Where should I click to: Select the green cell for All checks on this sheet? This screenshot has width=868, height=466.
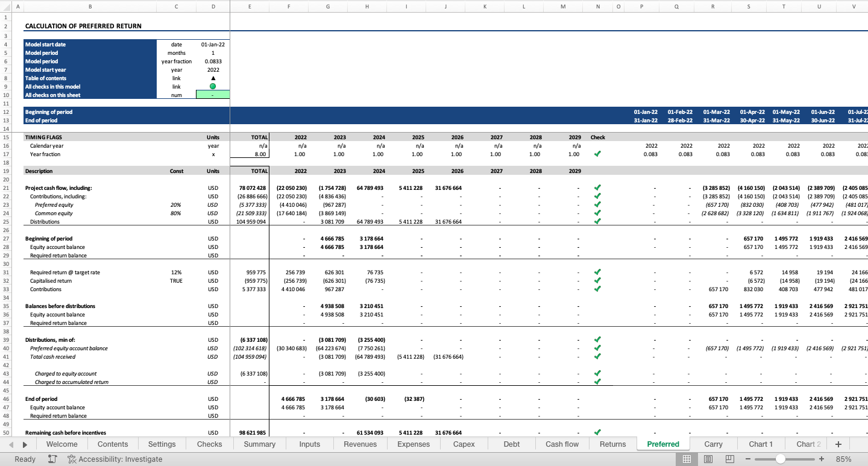coord(213,95)
